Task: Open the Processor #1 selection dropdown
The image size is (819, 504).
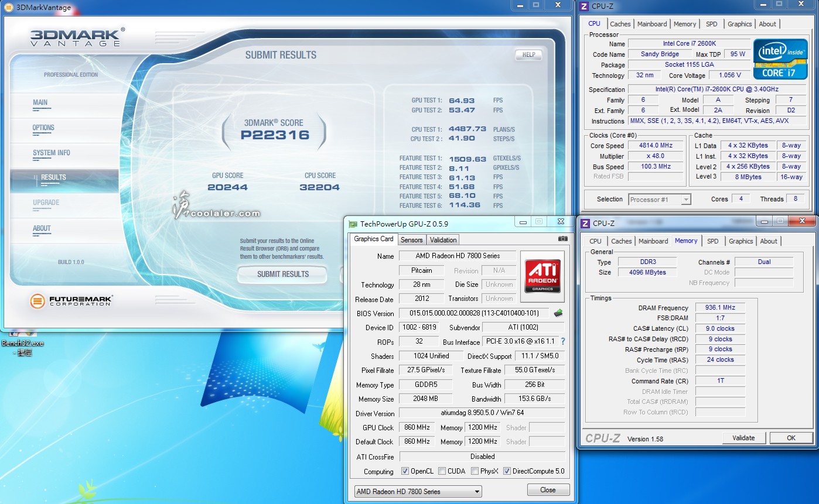Action: (x=660, y=200)
